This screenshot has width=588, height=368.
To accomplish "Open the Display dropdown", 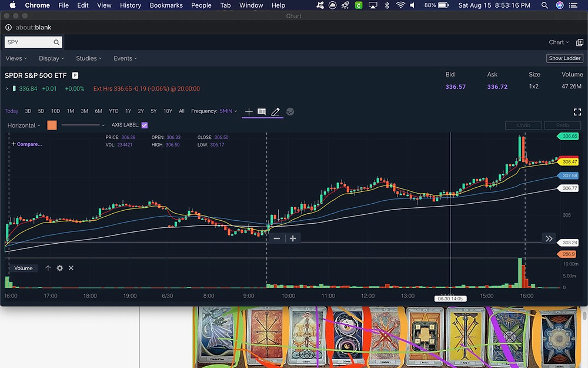I will 51,58.
